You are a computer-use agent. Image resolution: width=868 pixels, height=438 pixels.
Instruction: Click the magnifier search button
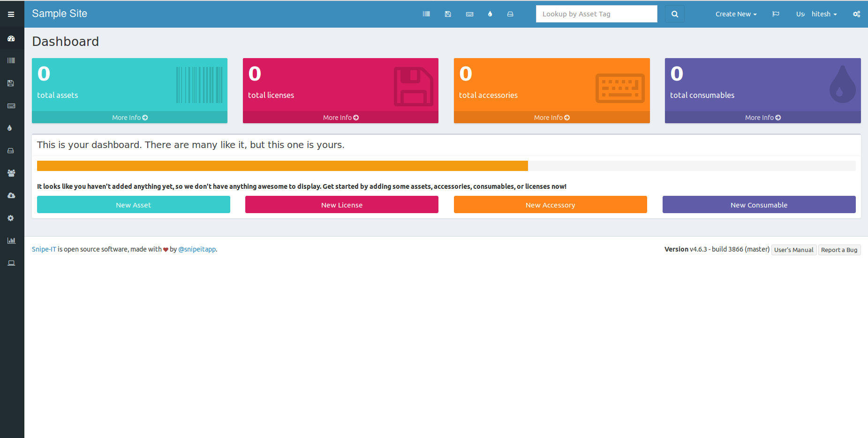tap(675, 14)
